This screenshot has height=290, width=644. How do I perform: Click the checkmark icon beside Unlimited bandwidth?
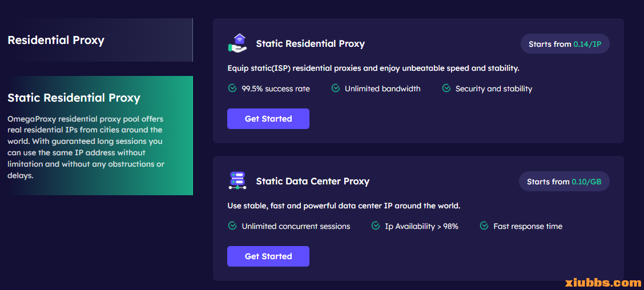click(336, 88)
